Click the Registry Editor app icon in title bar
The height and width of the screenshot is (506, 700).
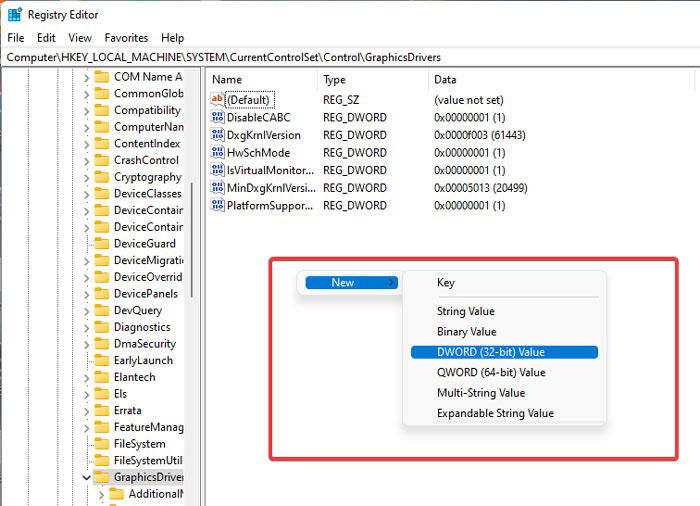click(15, 15)
